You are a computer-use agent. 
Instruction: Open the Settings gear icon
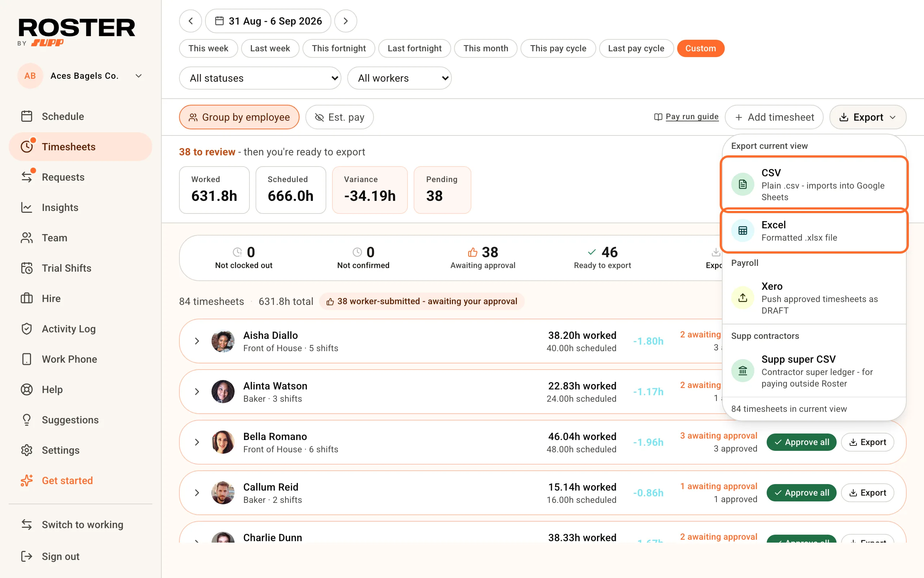(x=27, y=450)
